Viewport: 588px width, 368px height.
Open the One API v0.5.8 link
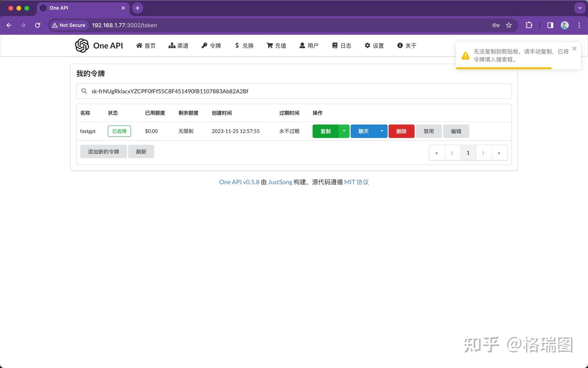tap(239, 182)
